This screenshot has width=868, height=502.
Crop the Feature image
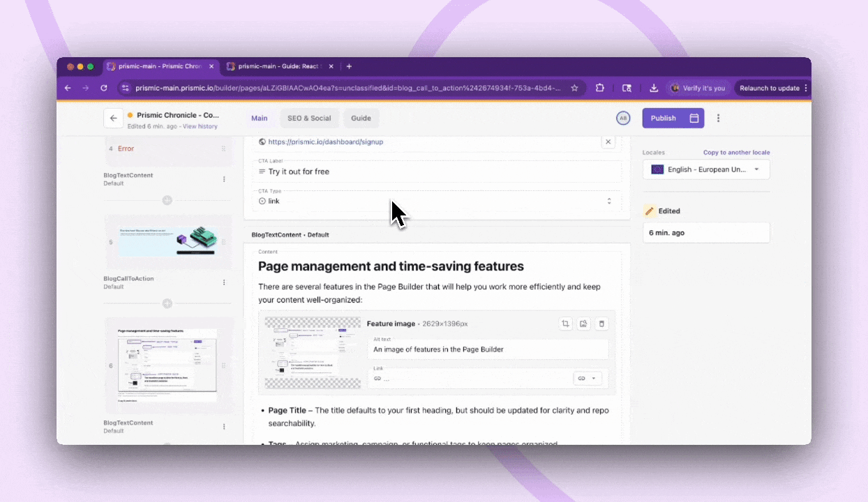click(565, 324)
